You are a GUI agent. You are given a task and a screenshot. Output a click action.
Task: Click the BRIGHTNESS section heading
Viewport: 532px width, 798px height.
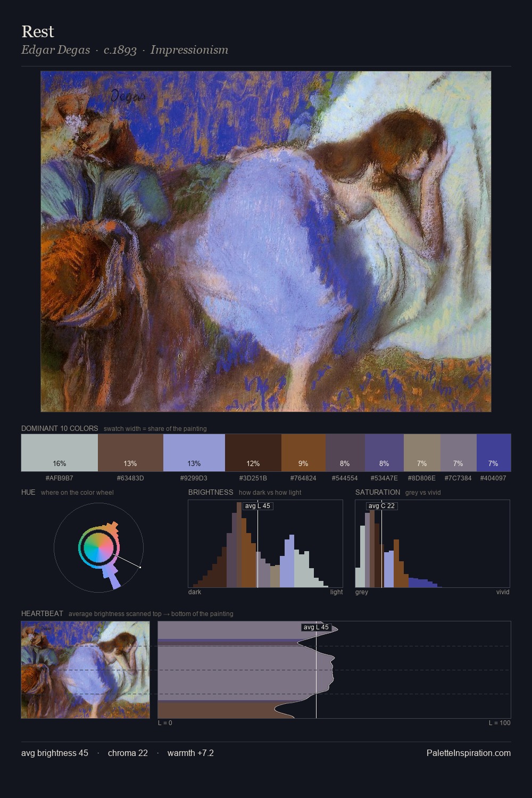(x=211, y=492)
